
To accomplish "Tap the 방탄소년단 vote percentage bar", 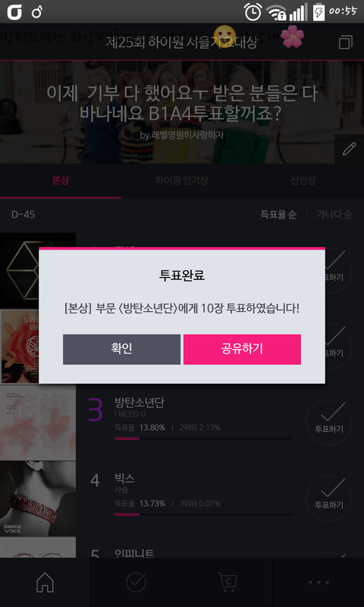I will pos(203,439).
